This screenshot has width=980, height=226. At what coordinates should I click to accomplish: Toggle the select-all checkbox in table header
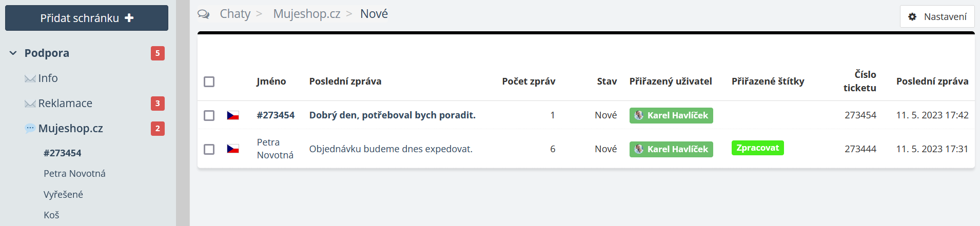click(209, 81)
